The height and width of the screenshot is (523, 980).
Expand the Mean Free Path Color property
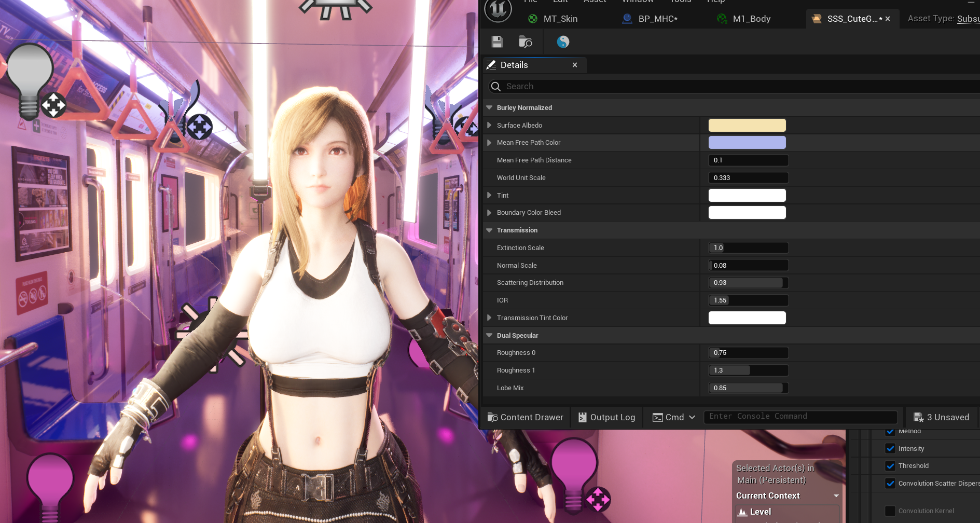click(489, 142)
